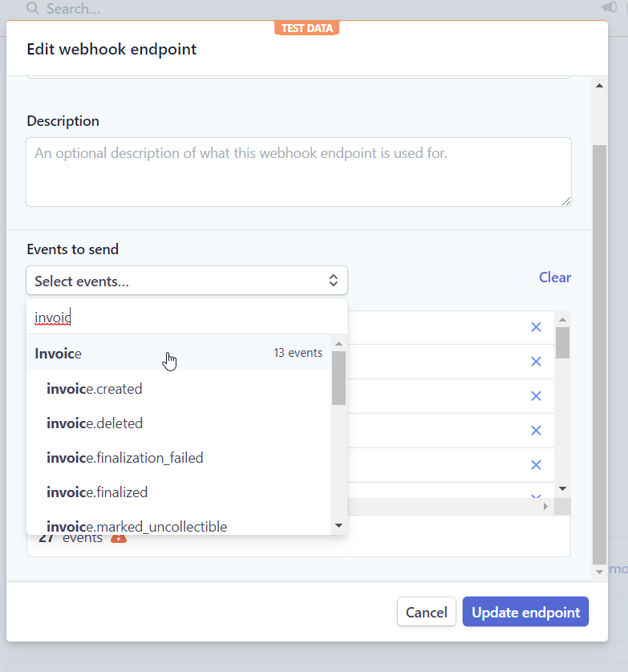Image resolution: width=628 pixels, height=672 pixels.
Task: Click the megaphone announcements icon
Action: (x=609, y=7)
